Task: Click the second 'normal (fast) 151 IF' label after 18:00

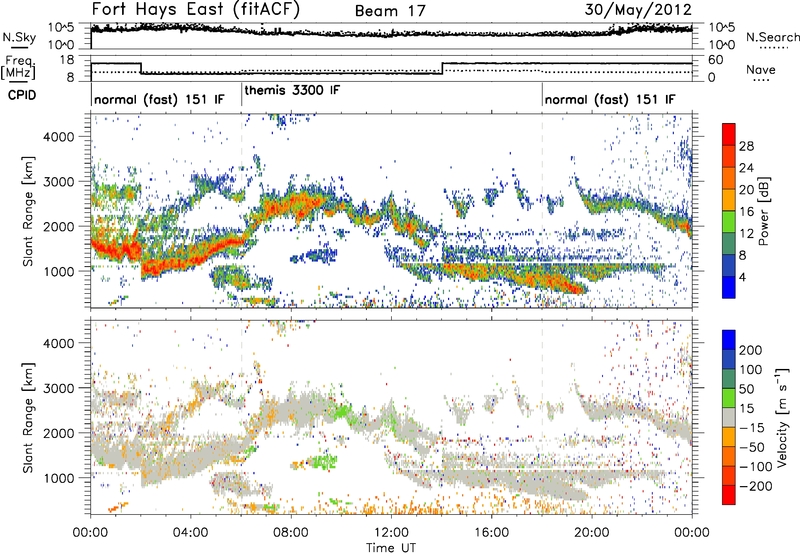Action: click(x=610, y=99)
